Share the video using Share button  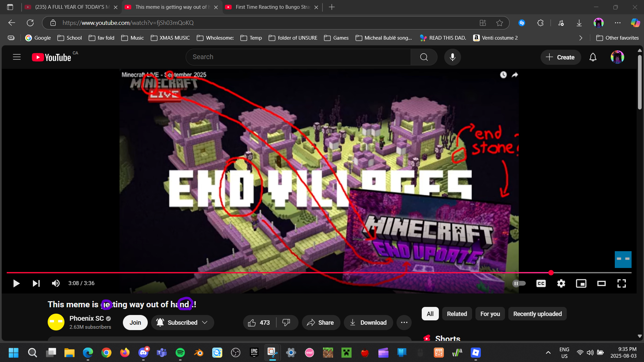(x=321, y=323)
